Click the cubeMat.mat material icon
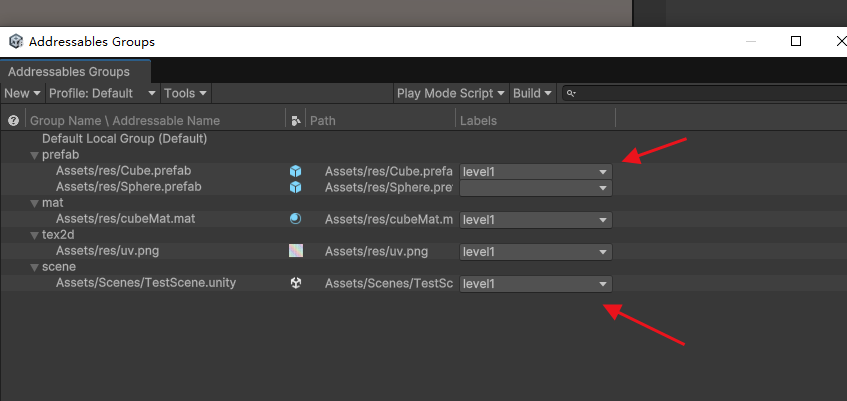Image resolution: width=847 pixels, height=401 pixels. pos(295,219)
